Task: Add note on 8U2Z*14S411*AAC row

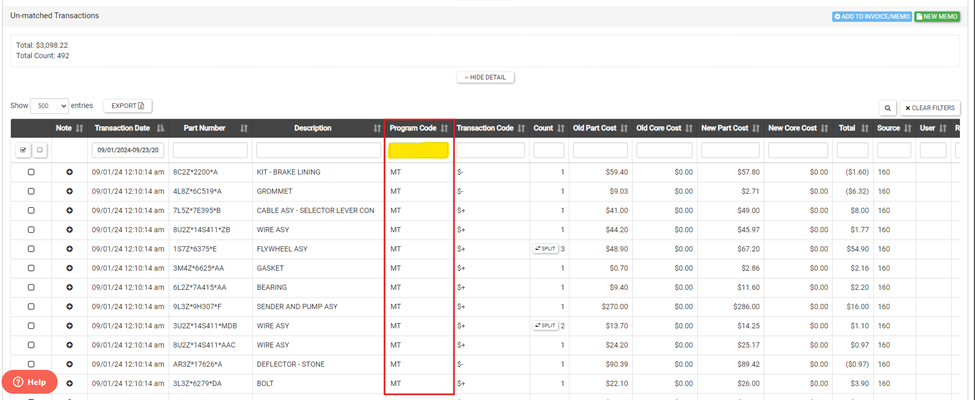Action: (x=70, y=345)
